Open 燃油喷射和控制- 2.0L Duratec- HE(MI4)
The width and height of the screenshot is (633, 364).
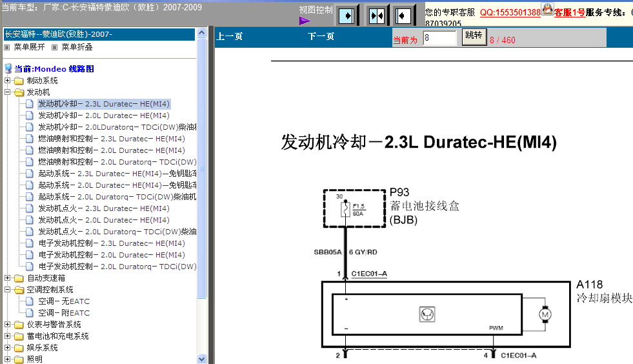112,150
